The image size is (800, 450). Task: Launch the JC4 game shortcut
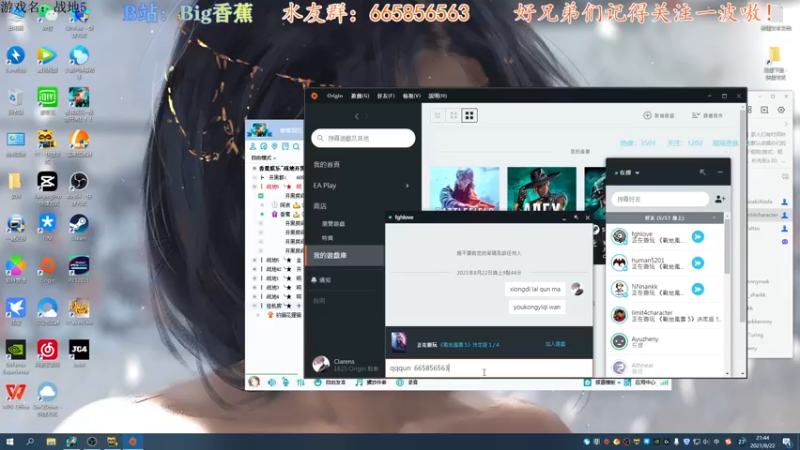(79, 354)
